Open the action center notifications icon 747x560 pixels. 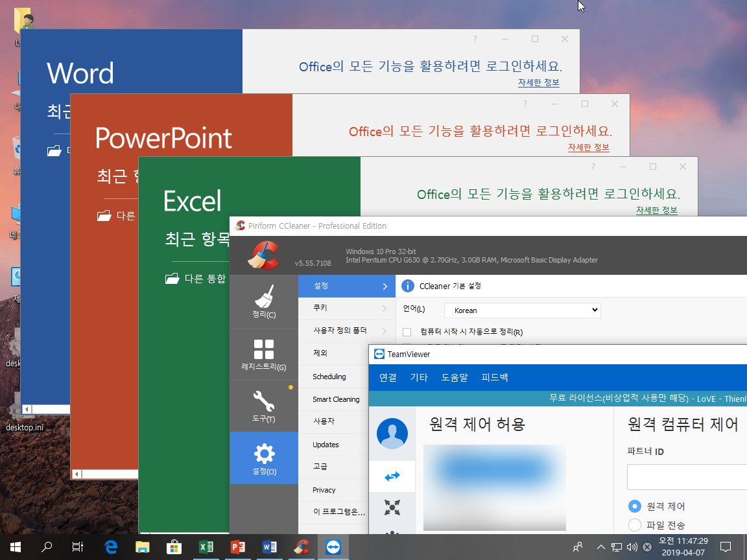[x=726, y=547]
